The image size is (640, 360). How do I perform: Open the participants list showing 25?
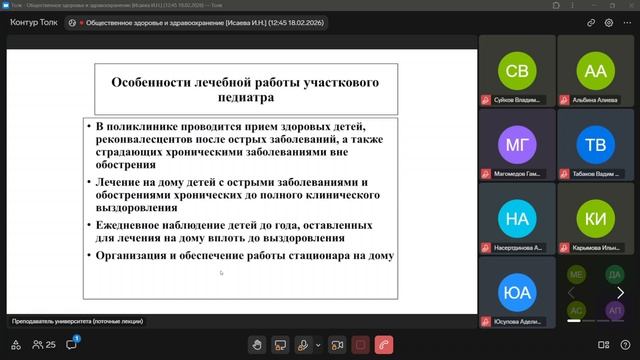point(44,345)
